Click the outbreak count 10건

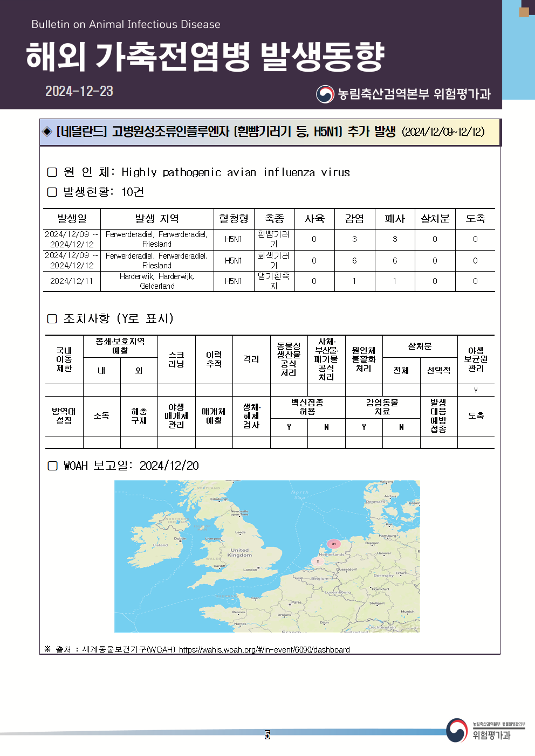(133, 192)
